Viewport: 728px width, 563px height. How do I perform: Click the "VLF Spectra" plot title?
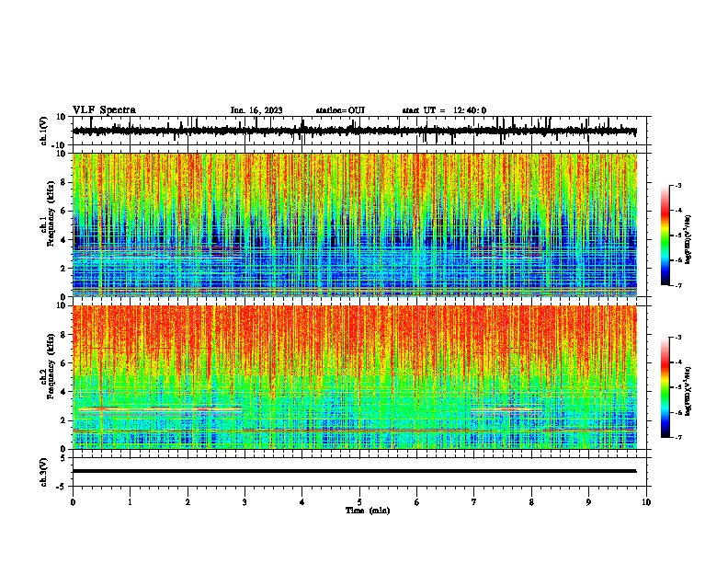tap(104, 110)
